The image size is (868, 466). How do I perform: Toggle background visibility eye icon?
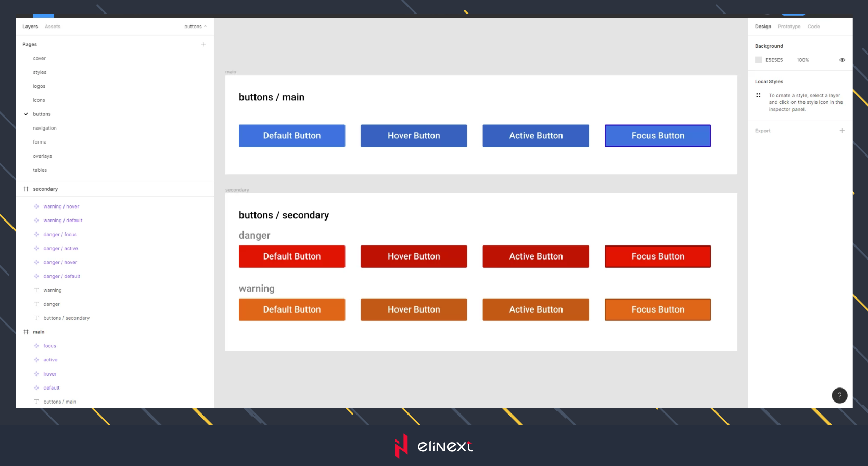(841, 60)
